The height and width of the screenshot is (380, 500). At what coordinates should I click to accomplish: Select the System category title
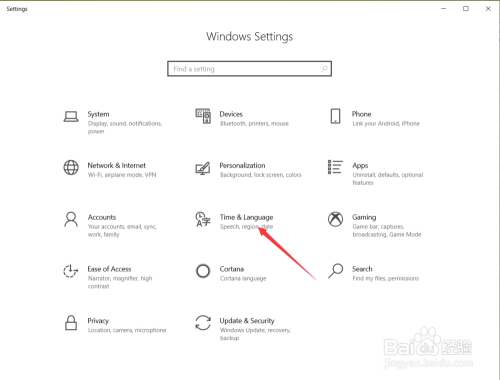[98, 114]
